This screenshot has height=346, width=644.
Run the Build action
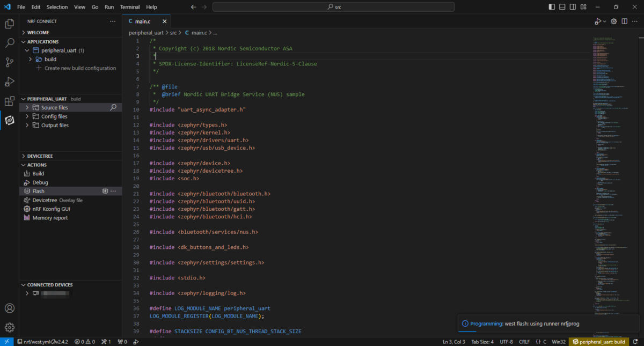38,174
